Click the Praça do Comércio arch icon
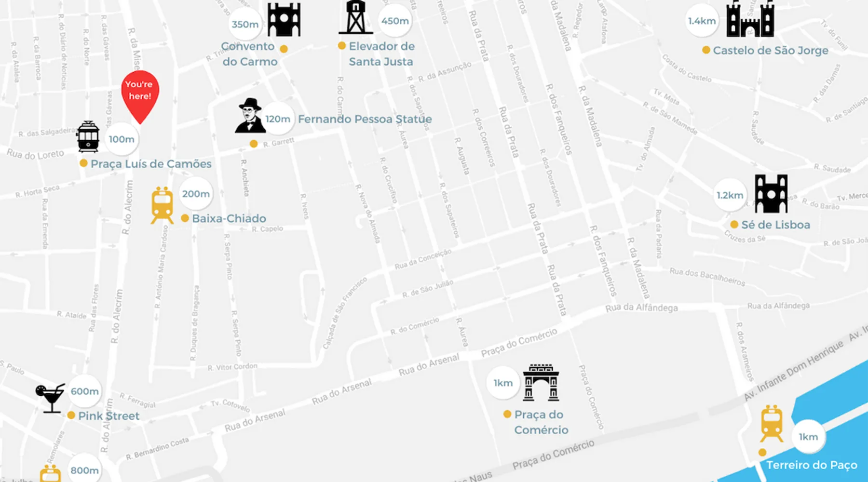The image size is (868, 482). (541, 383)
